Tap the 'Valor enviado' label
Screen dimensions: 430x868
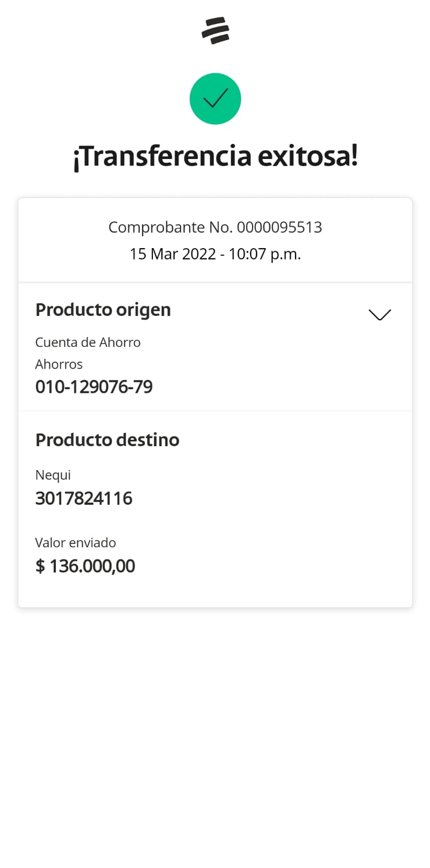coord(76,543)
